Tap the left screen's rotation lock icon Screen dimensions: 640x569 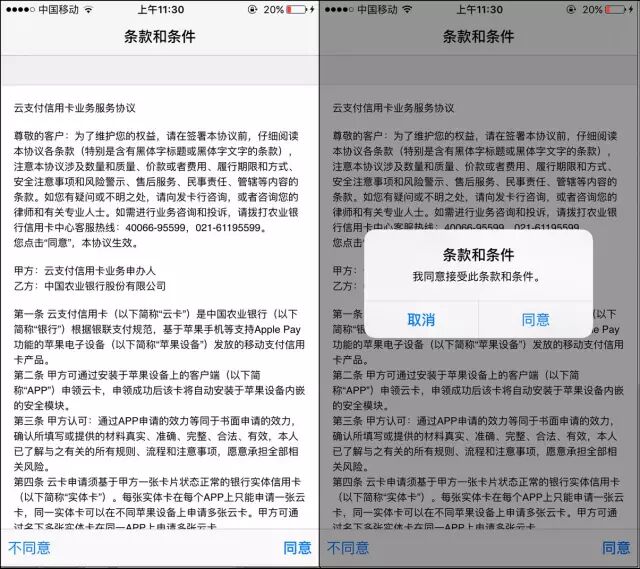pos(253,9)
